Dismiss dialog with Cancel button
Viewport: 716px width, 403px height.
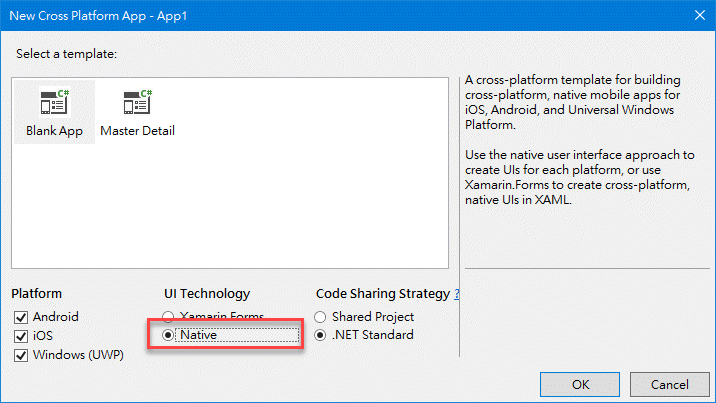(x=669, y=385)
